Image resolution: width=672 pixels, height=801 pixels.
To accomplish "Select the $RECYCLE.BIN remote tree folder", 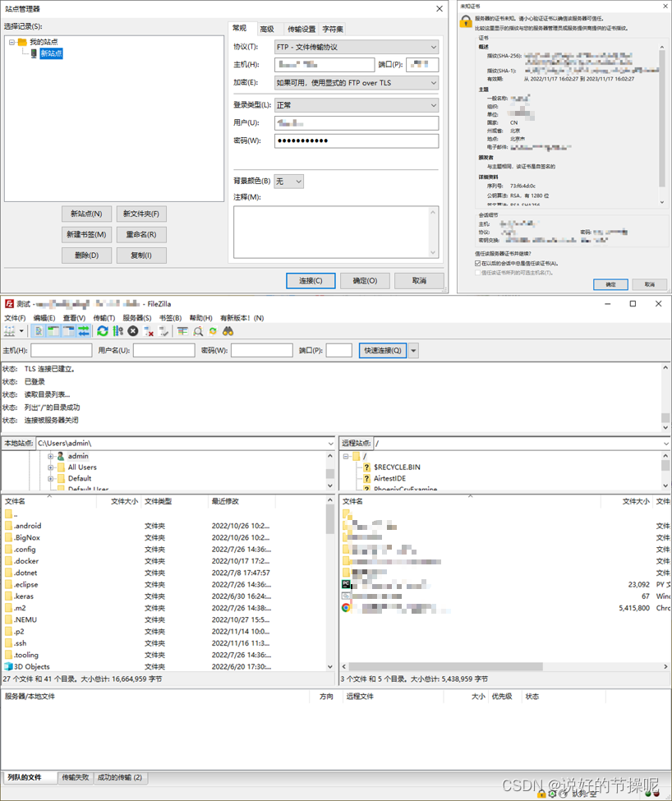I will tap(398, 467).
